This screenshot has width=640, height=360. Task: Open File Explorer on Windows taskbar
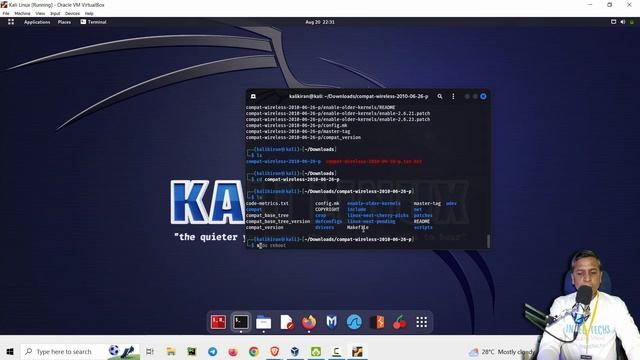171,351
